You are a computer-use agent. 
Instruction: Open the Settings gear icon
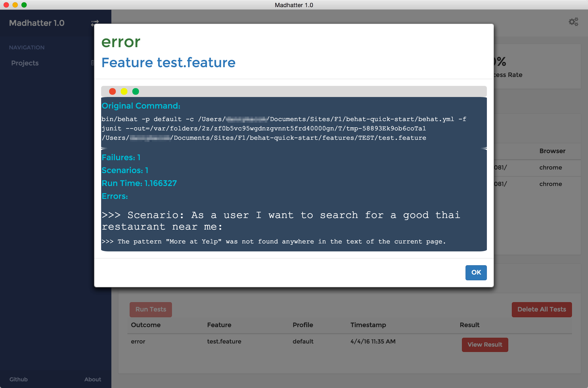click(x=573, y=22)
